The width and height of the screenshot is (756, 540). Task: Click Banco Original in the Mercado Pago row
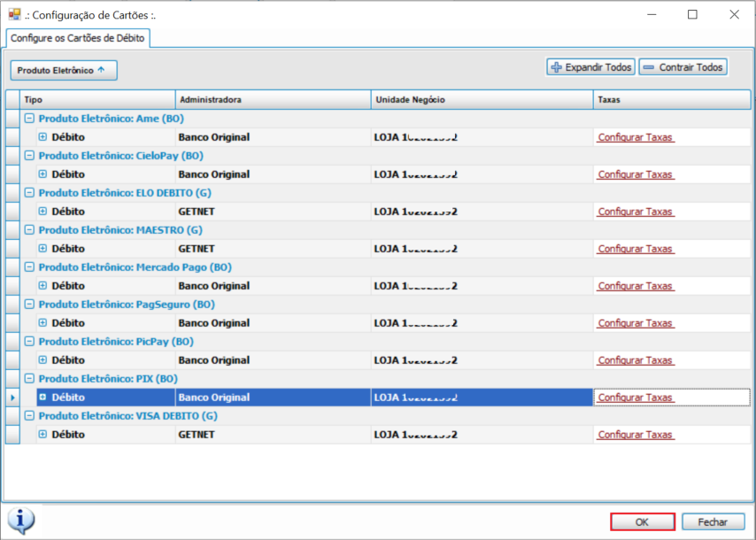(214, 285)
